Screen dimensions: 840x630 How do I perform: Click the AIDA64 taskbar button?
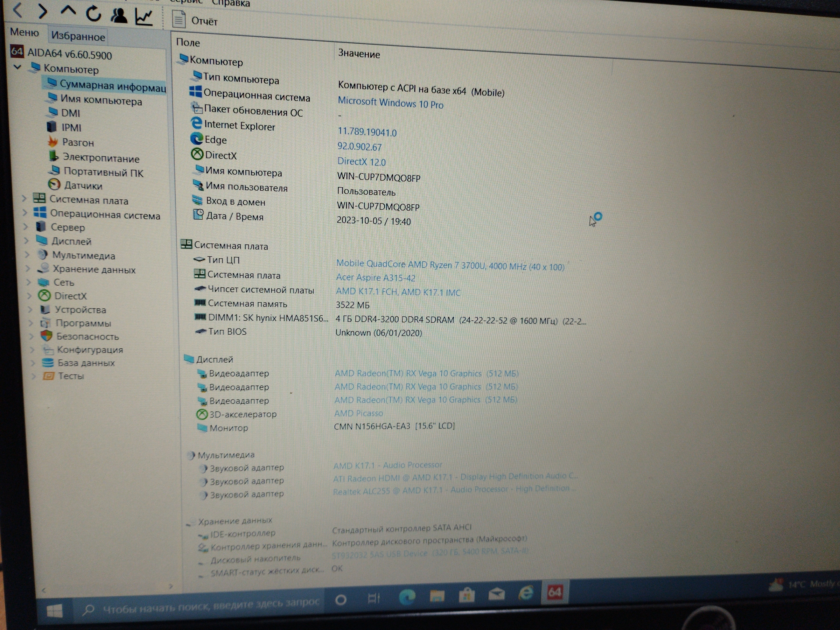pyautogui.click(x=555, y=592)
